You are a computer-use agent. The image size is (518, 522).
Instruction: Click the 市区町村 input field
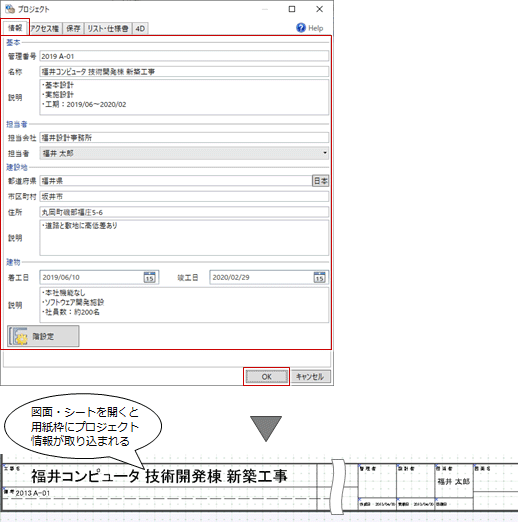pyautogui.click(x=184, y=196)
